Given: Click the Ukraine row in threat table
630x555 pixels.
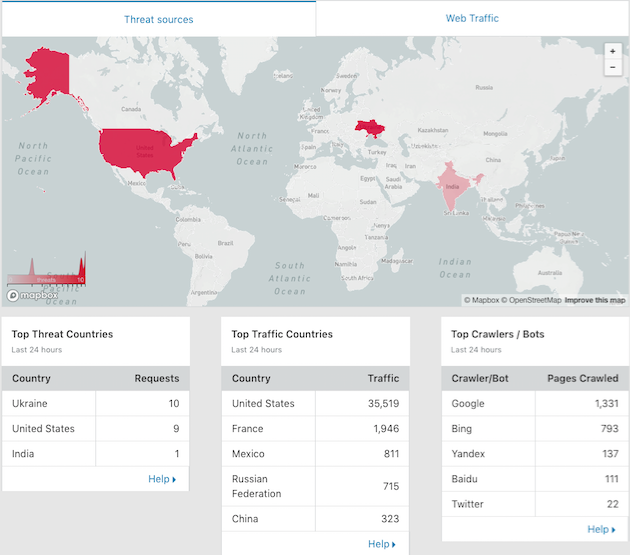Looking at the screenshot, I should pyautogui.click(x=95, y=404).
